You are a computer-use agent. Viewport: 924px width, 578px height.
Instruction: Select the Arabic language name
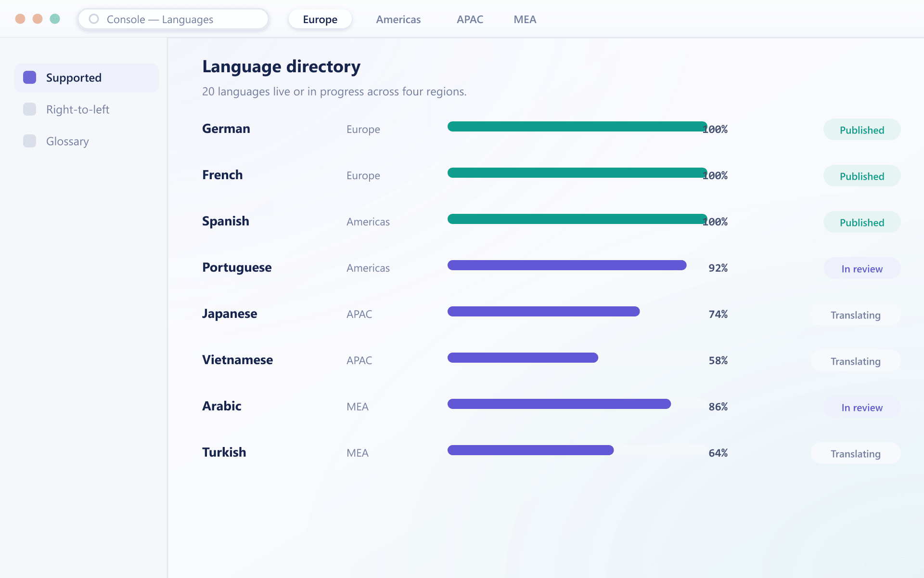[222, 406]
